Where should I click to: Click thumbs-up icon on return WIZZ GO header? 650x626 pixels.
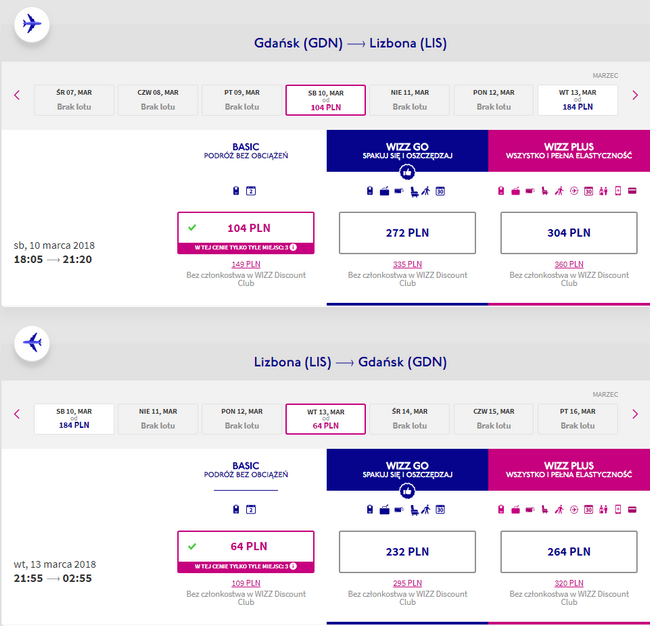pyautogui.click(x=407, y=491)
